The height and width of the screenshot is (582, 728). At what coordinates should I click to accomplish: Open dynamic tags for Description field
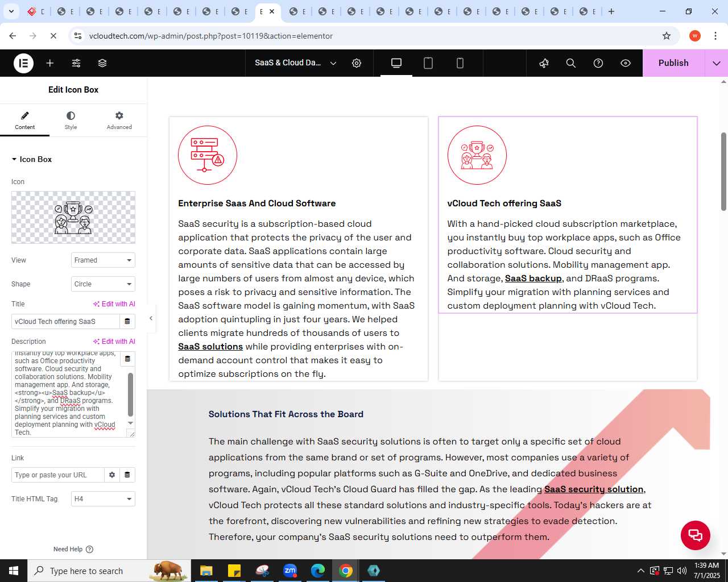[x=127, y=359]
